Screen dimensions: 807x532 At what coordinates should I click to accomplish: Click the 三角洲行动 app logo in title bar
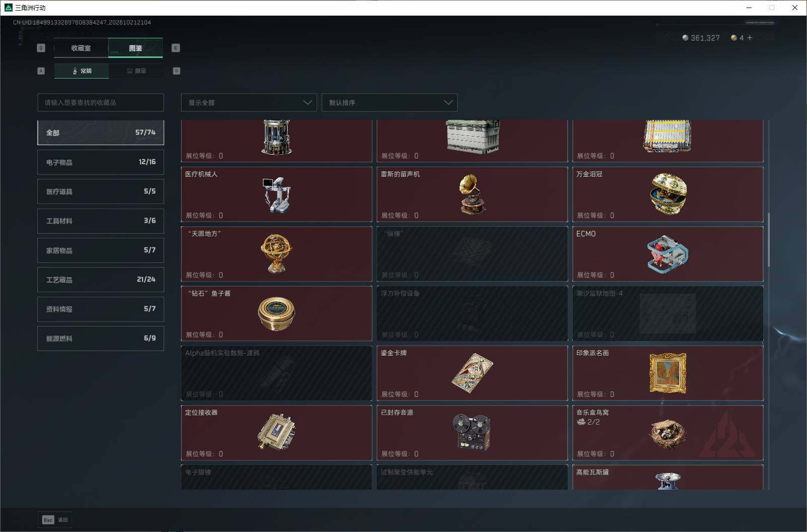8,8
